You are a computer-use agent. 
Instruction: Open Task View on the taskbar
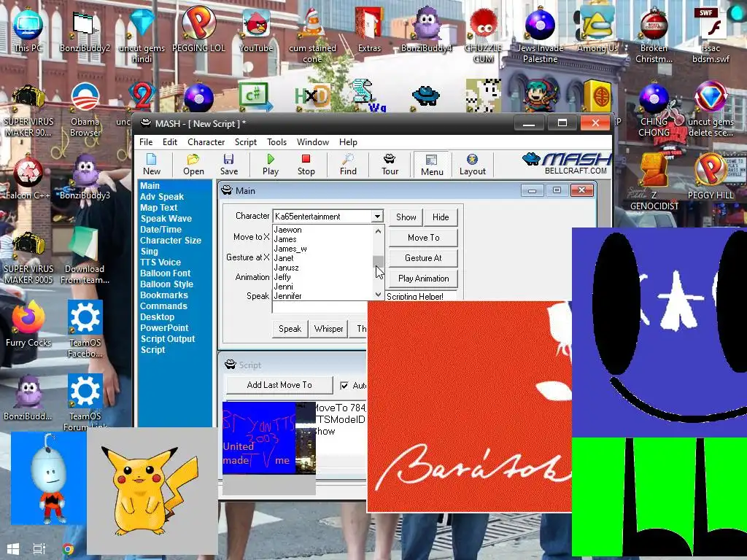[39, 549]
